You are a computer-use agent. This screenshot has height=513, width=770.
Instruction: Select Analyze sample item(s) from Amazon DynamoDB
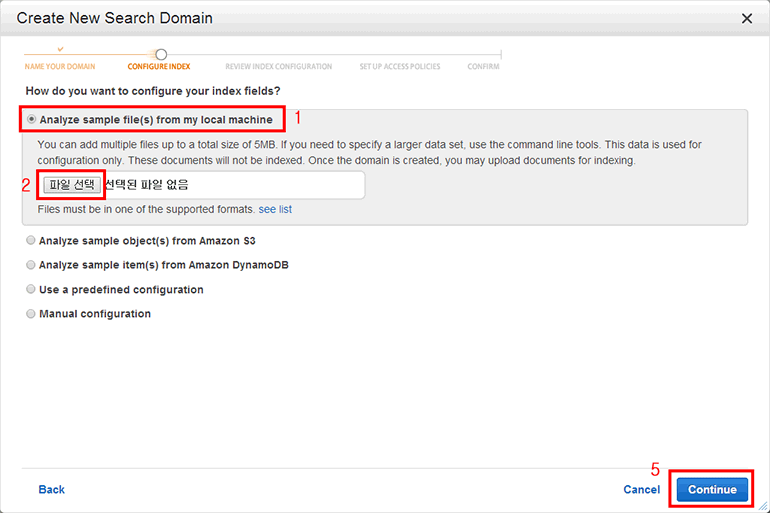pyautogui.click(x=32, y=265)
